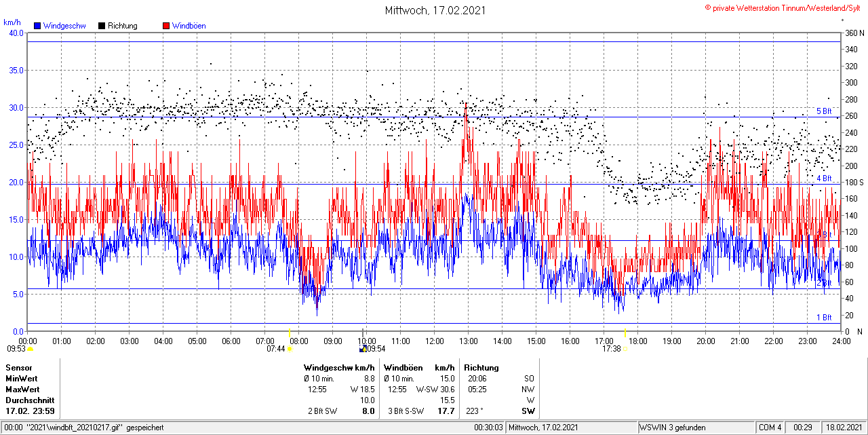Click the 'Richtung' column header in the table
The height and width of the screenshot is (435, 868).
pos(481,368)
